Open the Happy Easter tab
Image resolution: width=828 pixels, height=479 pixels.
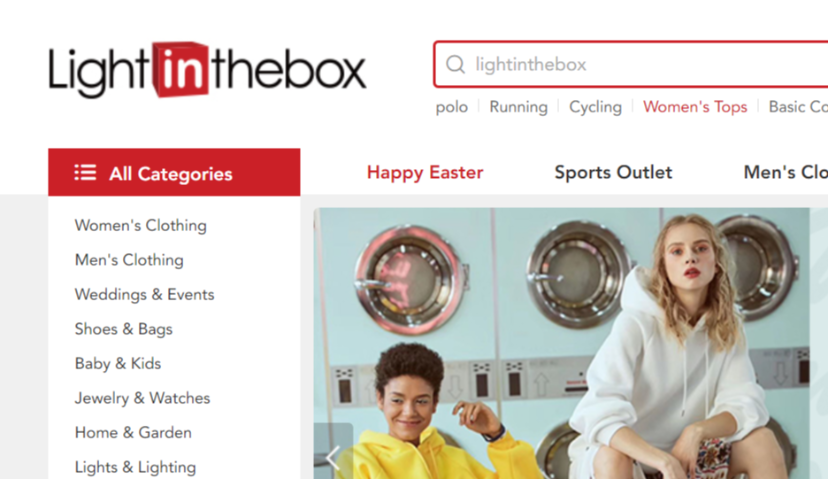pos(425,172)
